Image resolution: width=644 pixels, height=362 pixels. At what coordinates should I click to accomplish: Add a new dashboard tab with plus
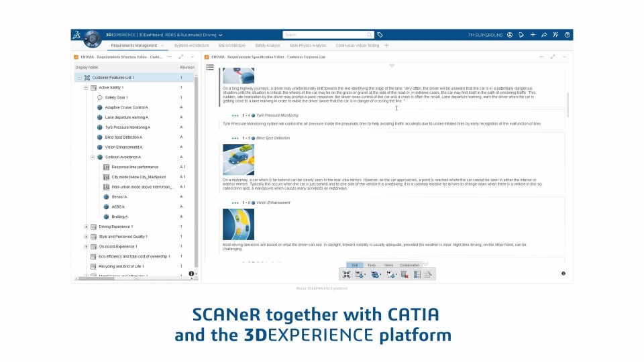[x=386, y=46]
